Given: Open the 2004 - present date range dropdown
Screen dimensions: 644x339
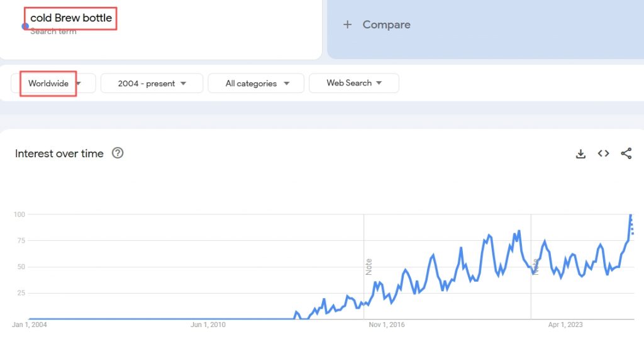Looking at the screenshot, I should point(152,84).
